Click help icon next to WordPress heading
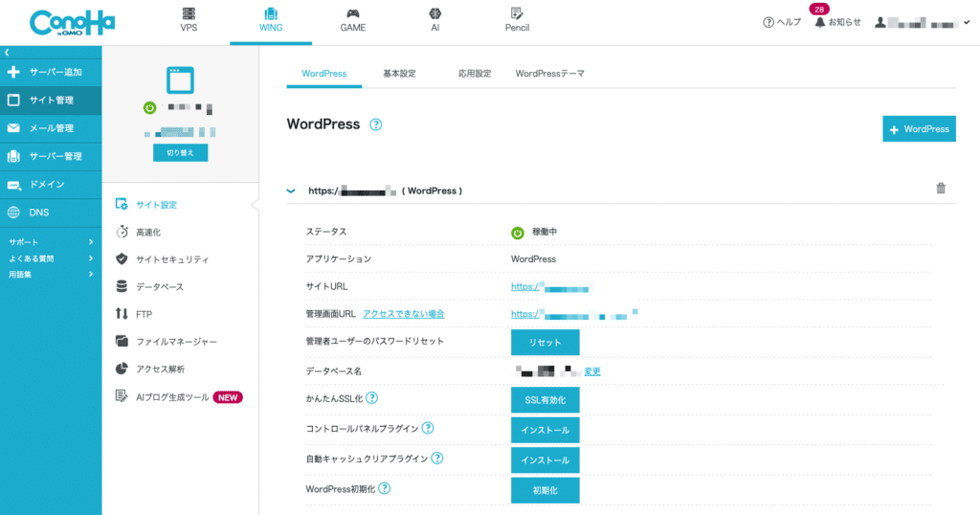980x515 pixels. (375, 124)
